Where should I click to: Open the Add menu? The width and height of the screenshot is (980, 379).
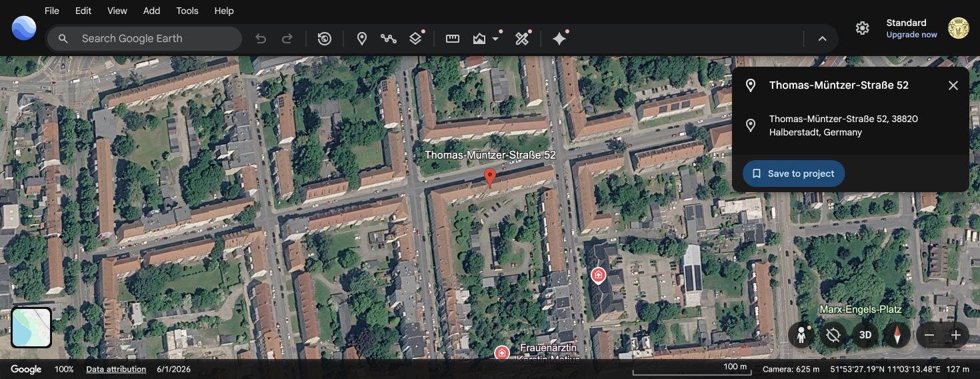click(x=152, y=11)
